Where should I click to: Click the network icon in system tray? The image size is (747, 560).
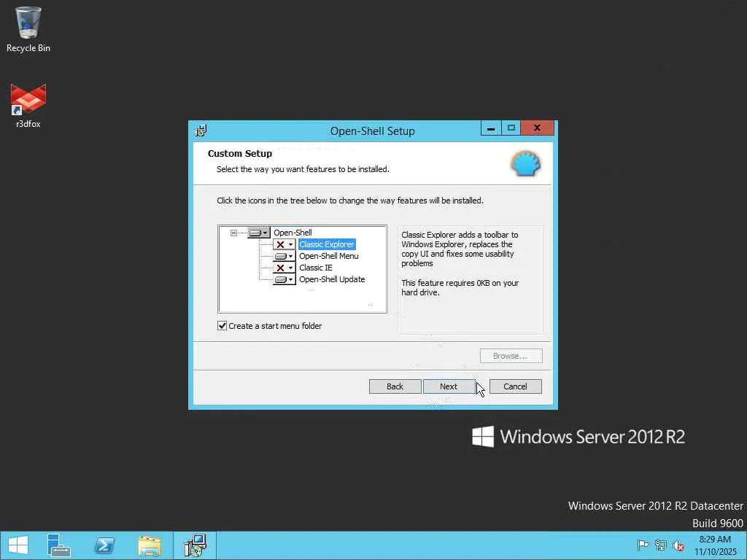coord(660,545)
